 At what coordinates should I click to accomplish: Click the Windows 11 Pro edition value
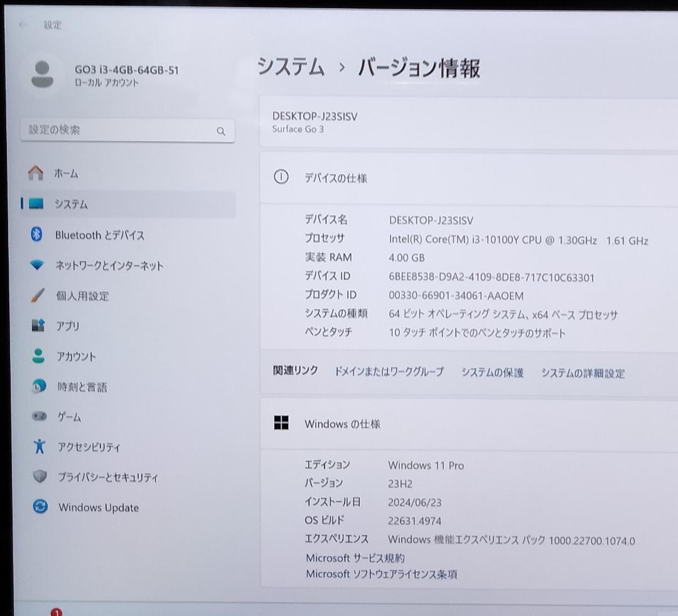pos(426,465)
